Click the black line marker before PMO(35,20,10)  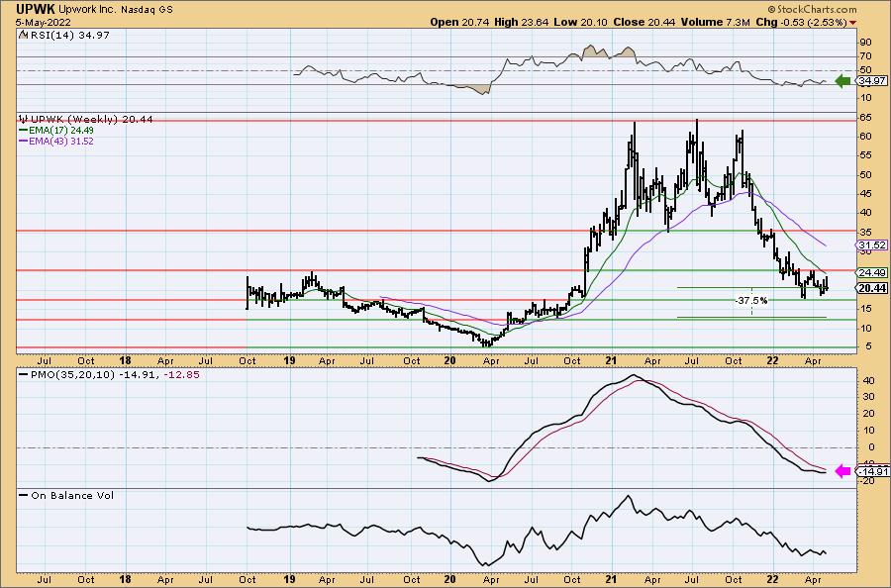[x=24, y=375]
